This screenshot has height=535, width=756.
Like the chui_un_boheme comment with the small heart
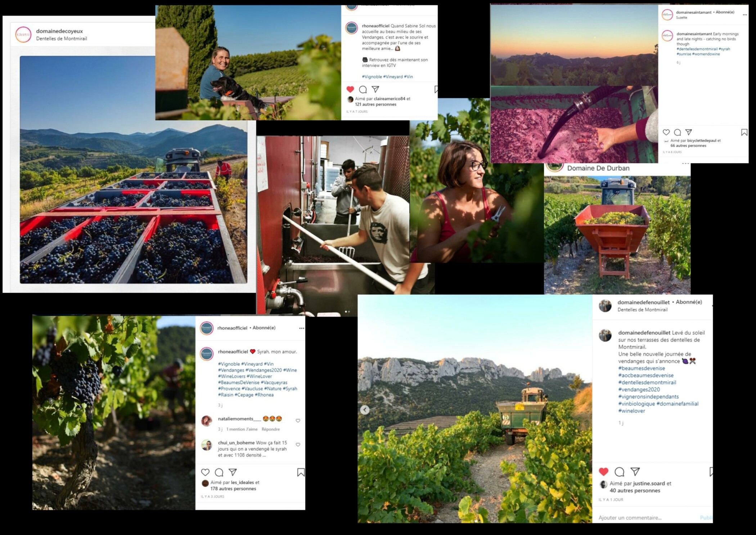tap(298, 445)
